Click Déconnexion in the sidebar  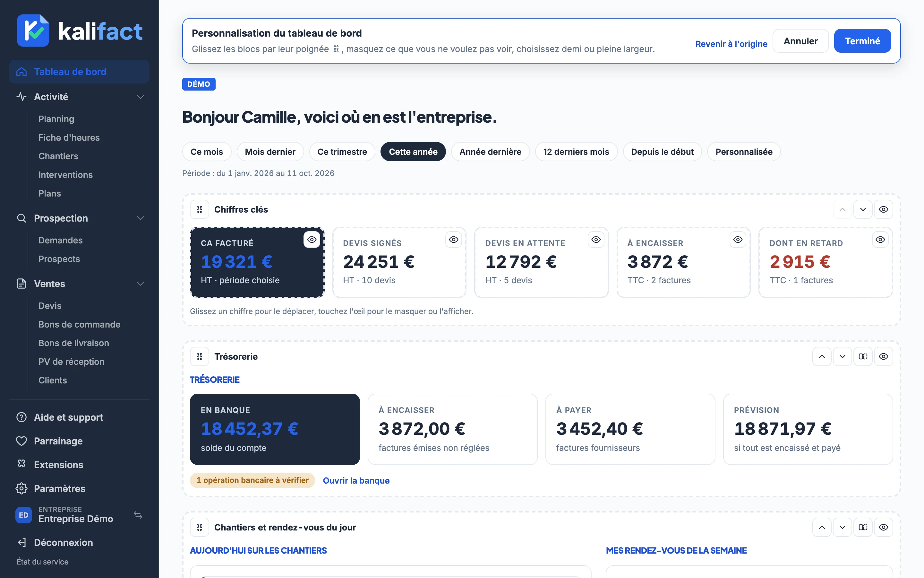tap(79, 542)
